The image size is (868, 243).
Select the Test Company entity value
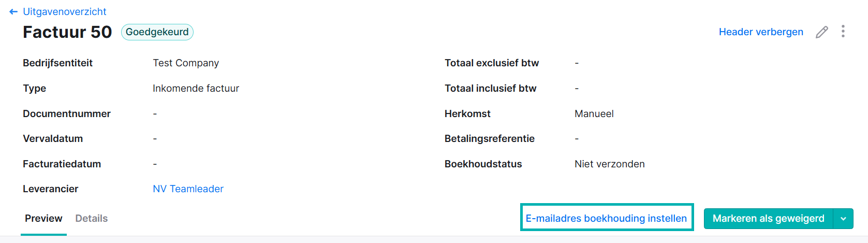186,63
